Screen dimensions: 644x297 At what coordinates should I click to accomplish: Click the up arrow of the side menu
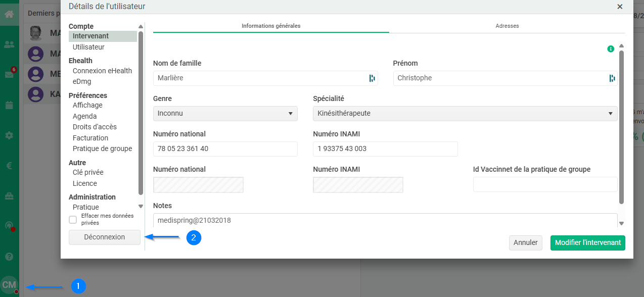pyautogui.click(x=141, y=27)
